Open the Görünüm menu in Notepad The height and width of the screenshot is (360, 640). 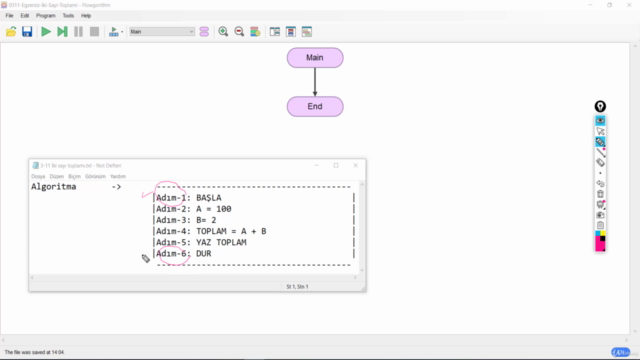coord(96,176)
